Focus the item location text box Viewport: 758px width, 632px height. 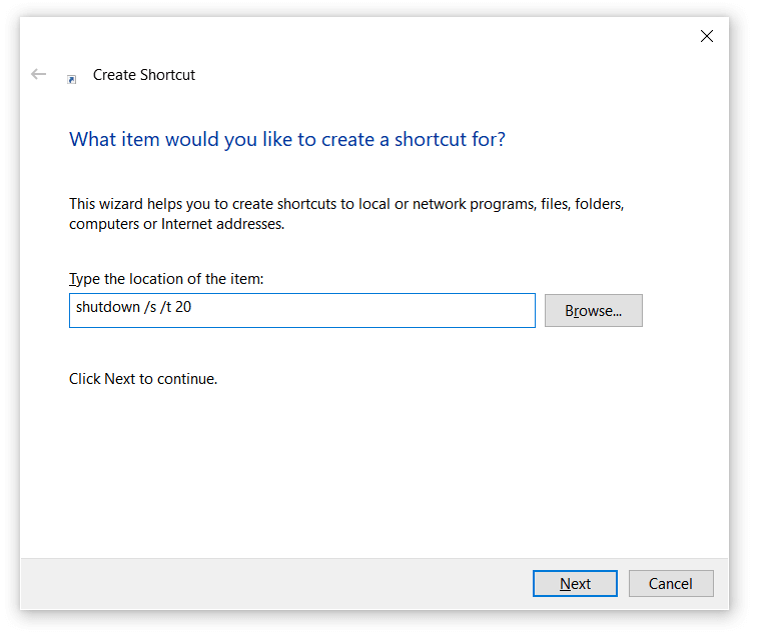(x=302, y=310)
